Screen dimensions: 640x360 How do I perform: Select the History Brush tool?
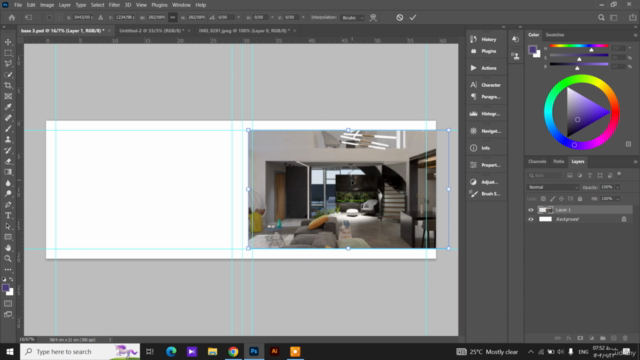coord(8,150)
